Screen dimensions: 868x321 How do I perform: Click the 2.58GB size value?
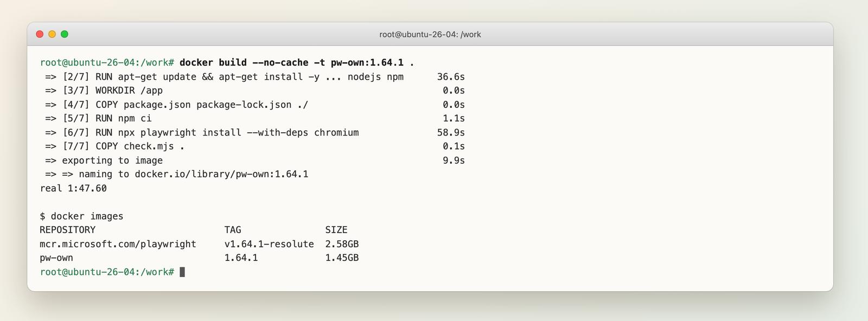[x=342, y=244]
